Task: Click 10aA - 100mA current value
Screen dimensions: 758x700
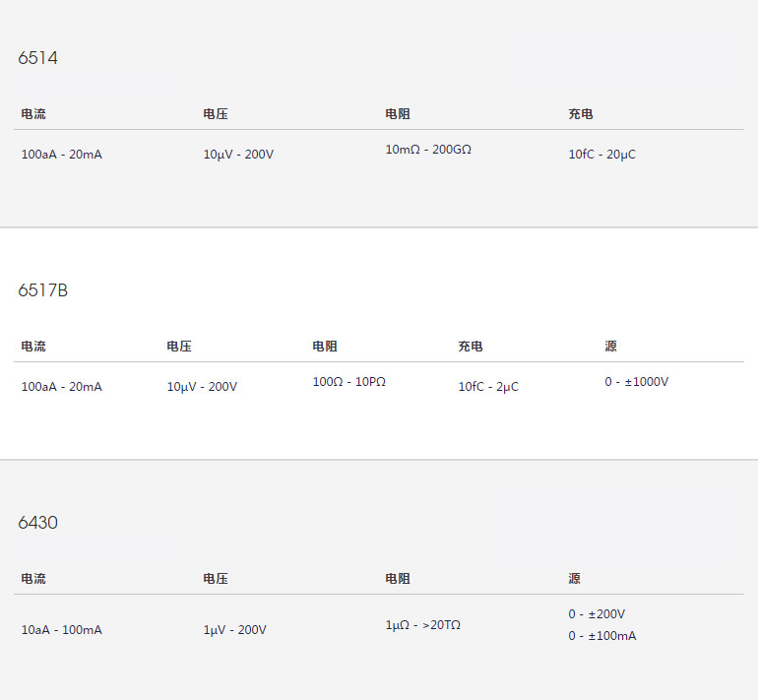Action: [x=61, y=630]
